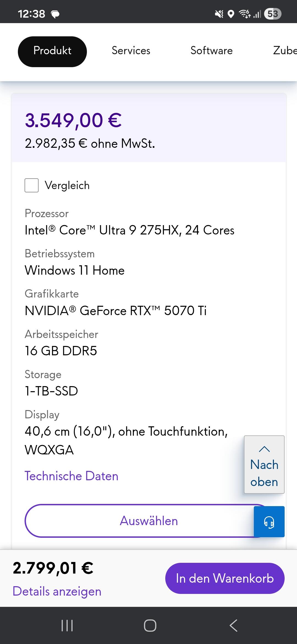
Task: Tap the chat bubble notification icon
Action: point(55,14)
